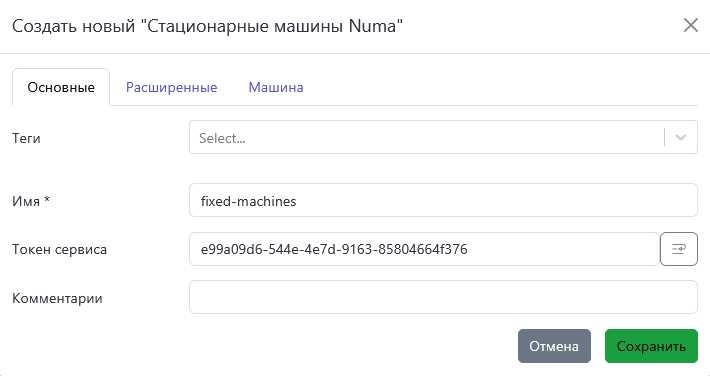The width and height of the screenshot is (710, 376).
Task: Focus the empty Комментарии field
Action: click(x=443, y=297)
